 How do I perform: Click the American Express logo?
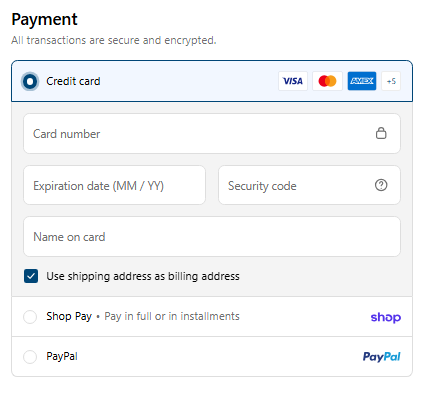pyautogui.click(x=362, y=81)
